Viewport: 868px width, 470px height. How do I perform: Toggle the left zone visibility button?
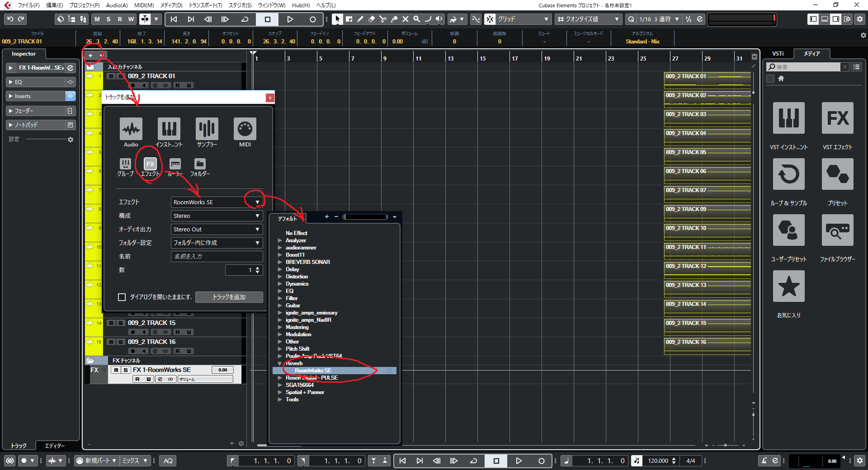tap(813, 19)
